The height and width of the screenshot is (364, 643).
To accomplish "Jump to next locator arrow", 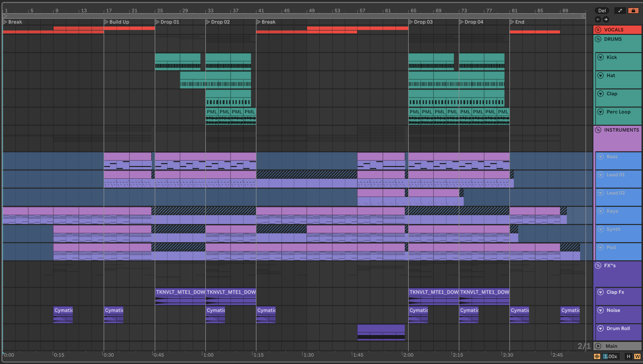I will [x=606, y=19].
